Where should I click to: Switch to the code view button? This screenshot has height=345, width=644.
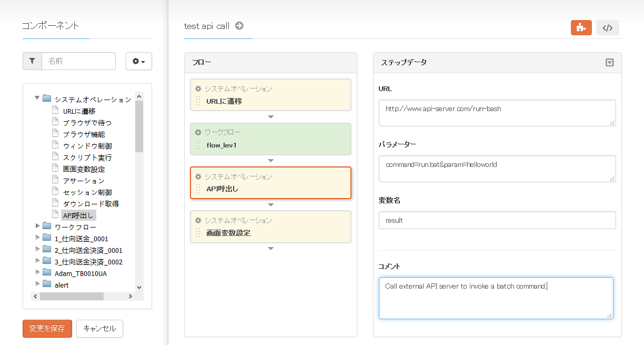click(607, 28)
